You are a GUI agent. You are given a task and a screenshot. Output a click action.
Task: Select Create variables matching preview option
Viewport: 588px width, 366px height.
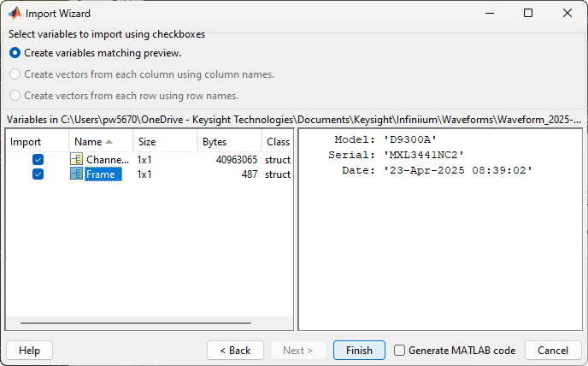15,53
